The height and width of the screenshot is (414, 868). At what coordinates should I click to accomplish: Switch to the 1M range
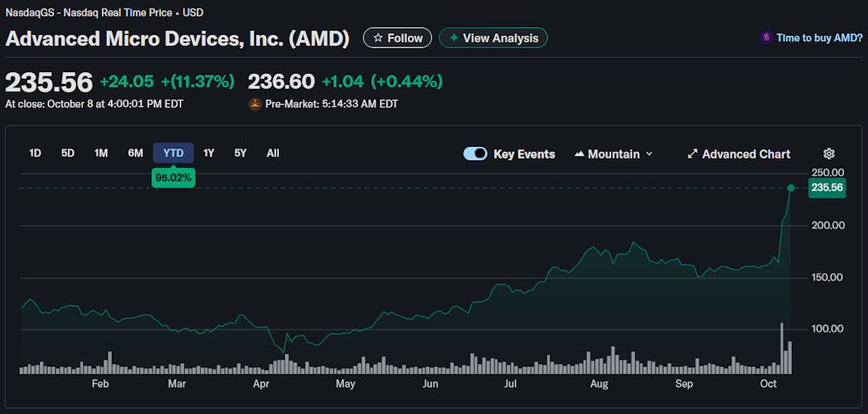coord(101,153)
